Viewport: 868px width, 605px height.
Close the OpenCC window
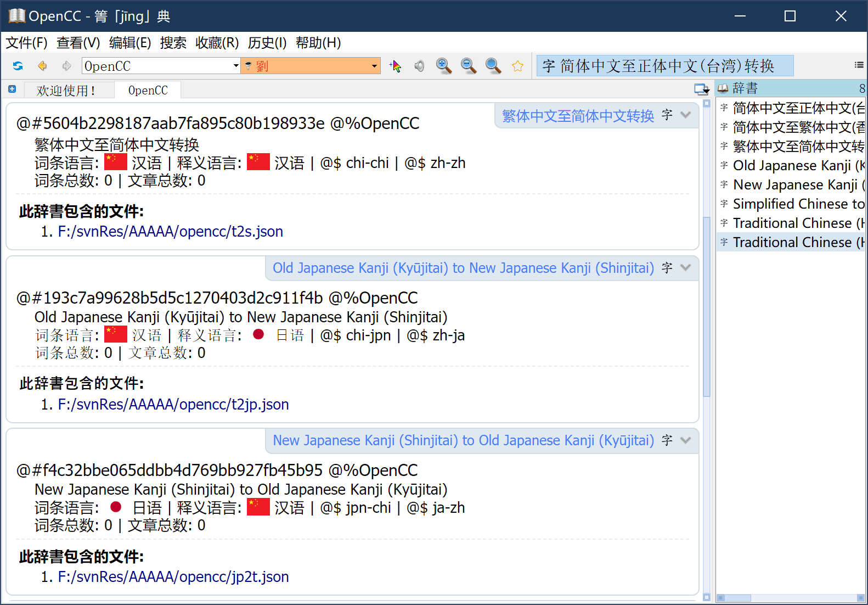(x=841, y=16)
